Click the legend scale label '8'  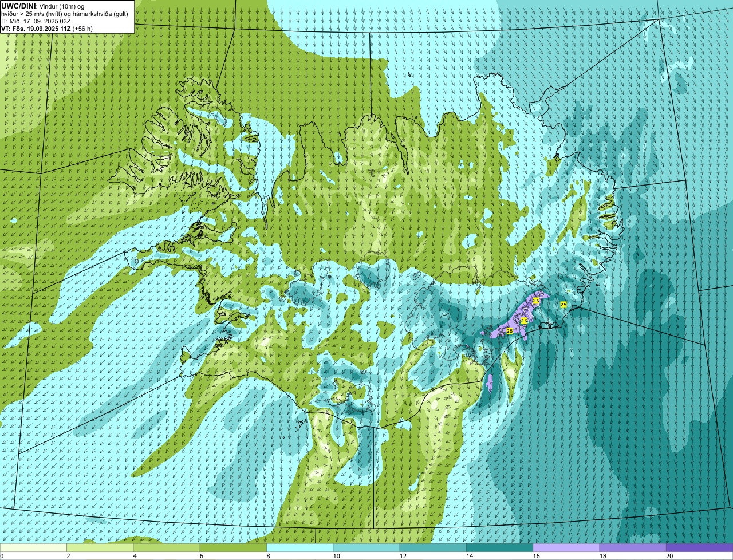(267, 555)
